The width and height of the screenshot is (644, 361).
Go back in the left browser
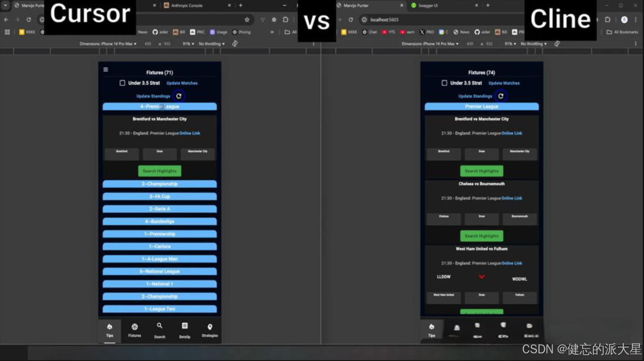point(6,20)
